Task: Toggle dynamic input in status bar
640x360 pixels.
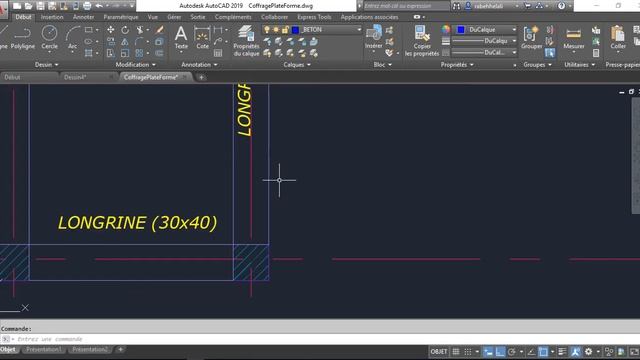Action: [488, 351]
